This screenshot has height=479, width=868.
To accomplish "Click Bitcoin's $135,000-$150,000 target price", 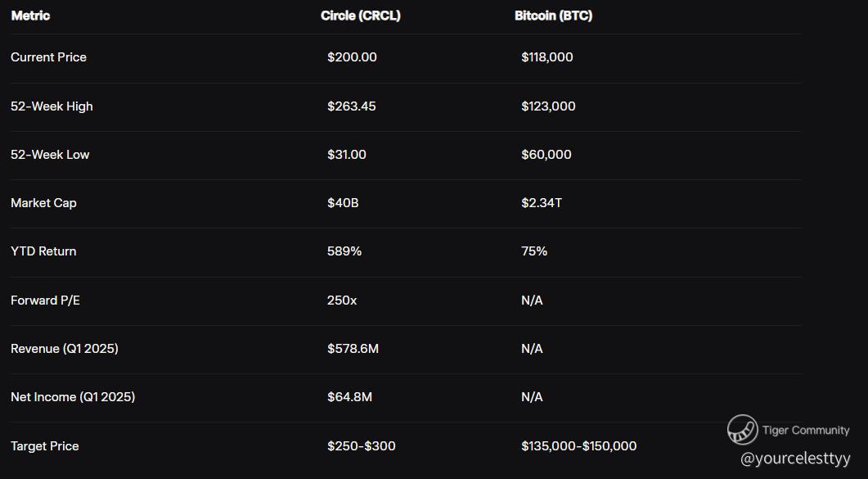I will [x=578, y=446].
